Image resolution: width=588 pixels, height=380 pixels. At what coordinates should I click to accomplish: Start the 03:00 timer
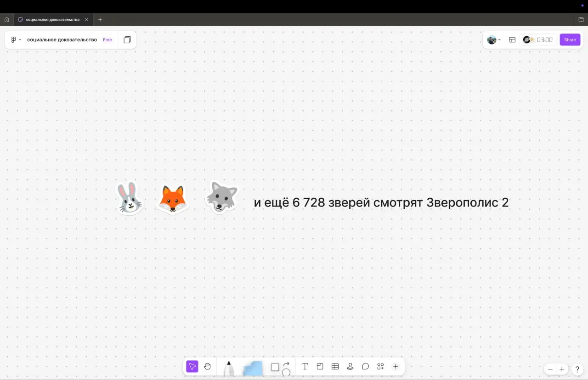(545, 40)
